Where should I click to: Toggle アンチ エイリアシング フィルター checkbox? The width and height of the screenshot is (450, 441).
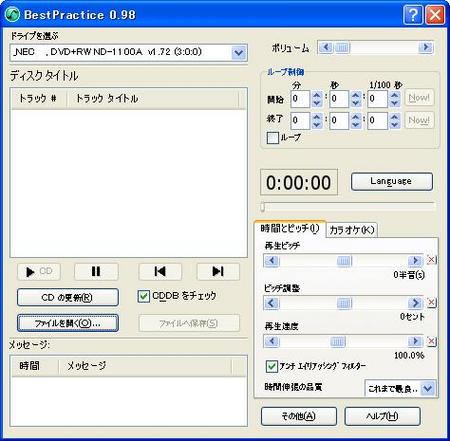tap(271, 366)
